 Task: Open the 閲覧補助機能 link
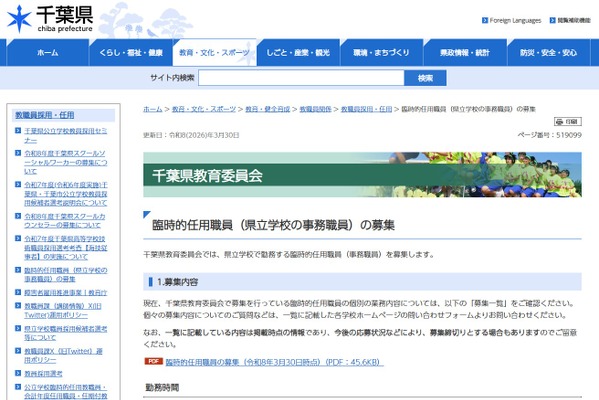(574, 21)
